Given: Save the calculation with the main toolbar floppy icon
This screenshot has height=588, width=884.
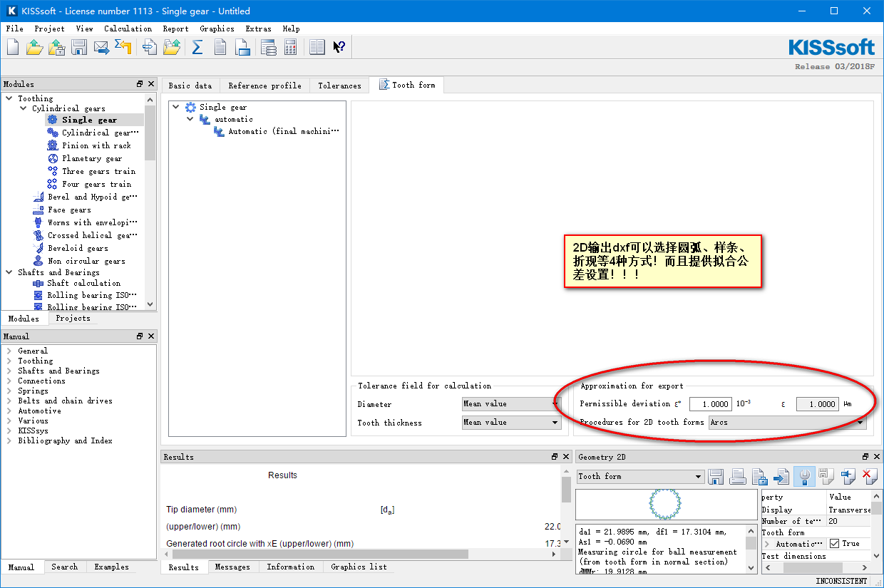Looking at the screenshot, I should (79, 47).
